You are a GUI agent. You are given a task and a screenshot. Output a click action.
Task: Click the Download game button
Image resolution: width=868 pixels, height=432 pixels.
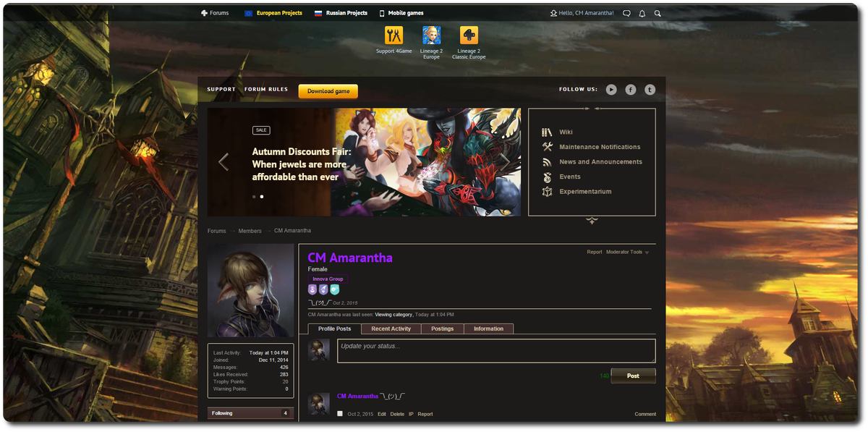(x=328, y=91)
